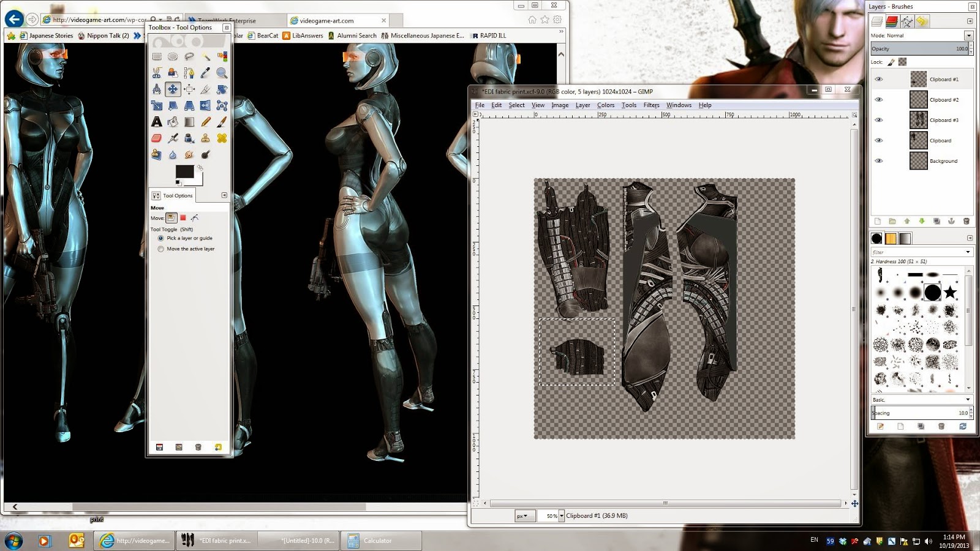Open the Select menu
Image resolution: width=980 pixels, height=551 pixels.
pyautogui.click(x=516, y=105)
